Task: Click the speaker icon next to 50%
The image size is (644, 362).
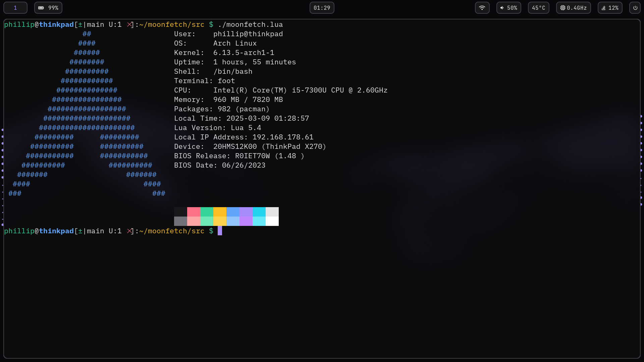Action: click(502, 8)
